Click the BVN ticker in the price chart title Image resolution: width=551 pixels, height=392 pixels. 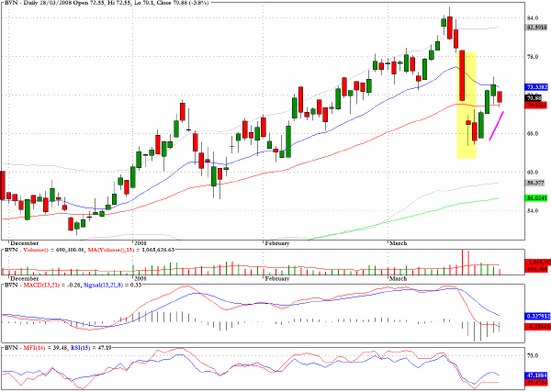tap(9, 3)
